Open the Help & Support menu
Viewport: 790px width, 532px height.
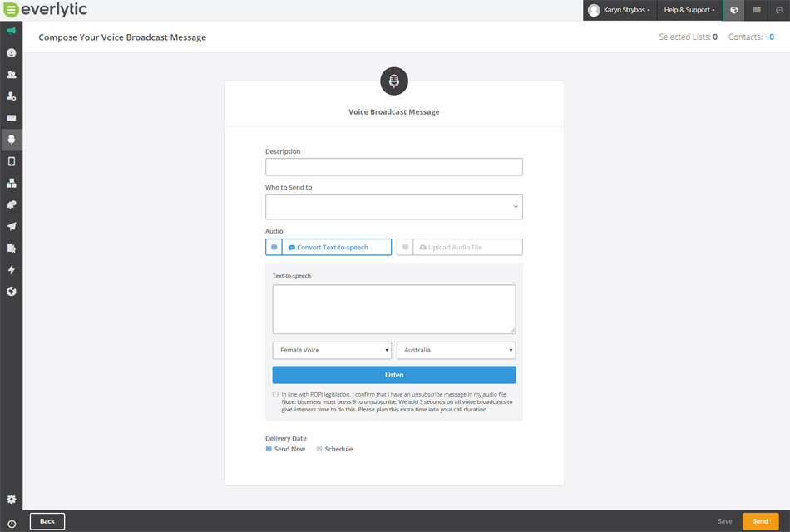(689, 10)
